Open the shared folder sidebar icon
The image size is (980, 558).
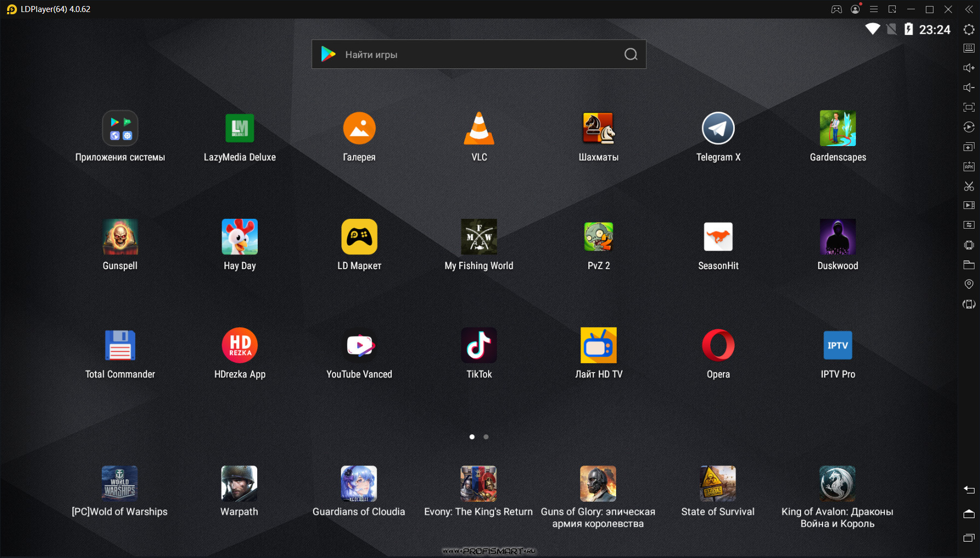click(x=969, y=265)
